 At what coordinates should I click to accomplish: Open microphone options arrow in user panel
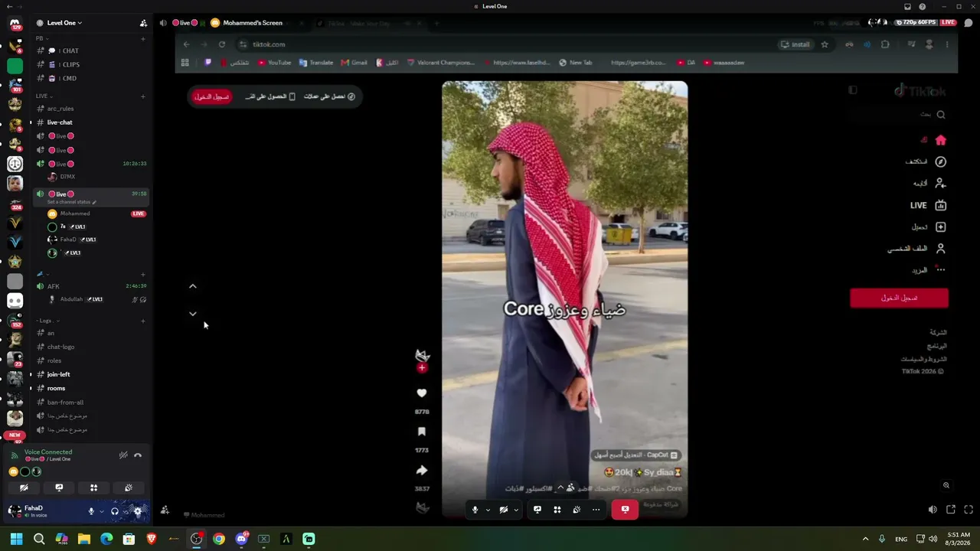(100, 511)
